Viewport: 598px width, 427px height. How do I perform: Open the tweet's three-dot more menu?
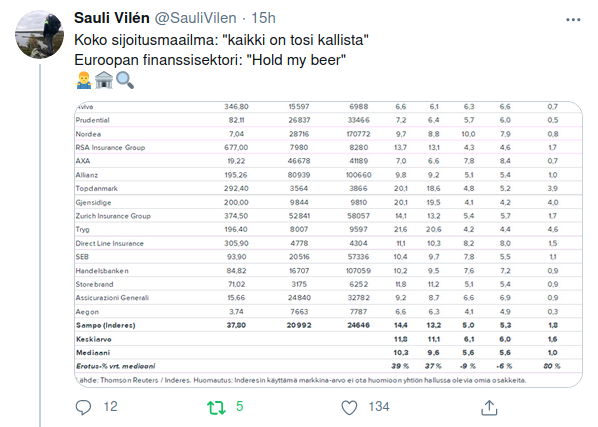tap(573, 20)
